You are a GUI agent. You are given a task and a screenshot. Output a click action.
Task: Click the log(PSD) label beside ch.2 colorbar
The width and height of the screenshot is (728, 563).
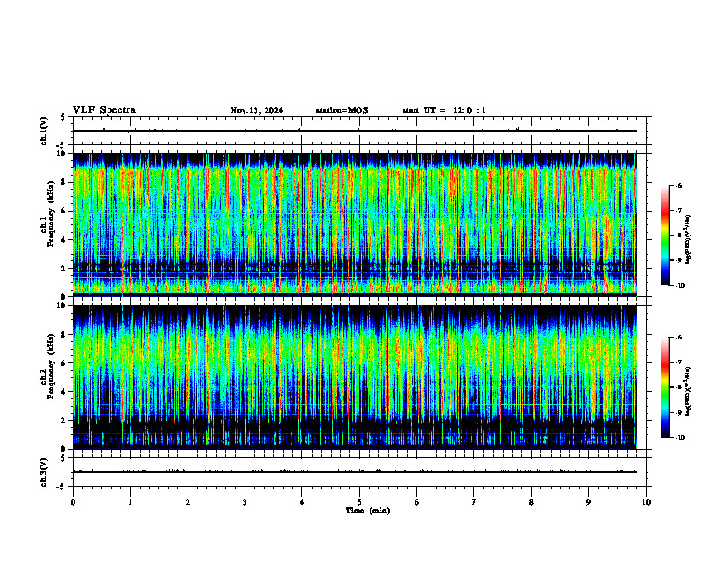point(688,391)
